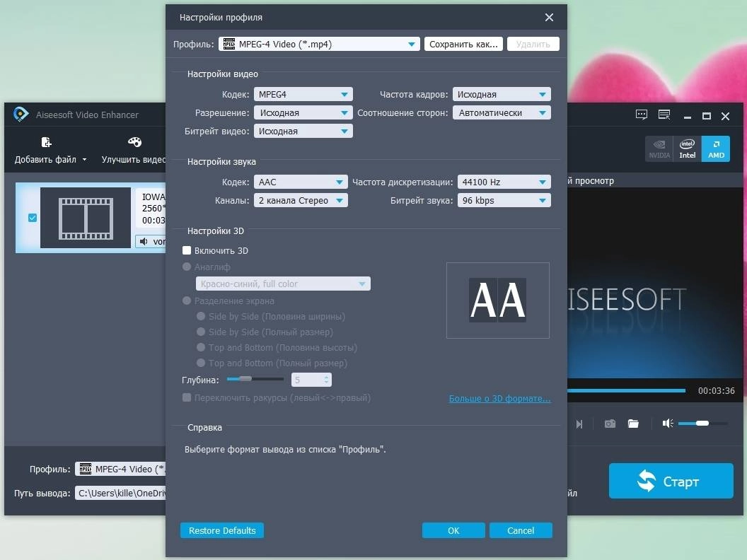The width and height of the screenshot is (747, 560).
Task: Open the video Кодек MPEG4 dropdown
Action: (x=303, y=94)
